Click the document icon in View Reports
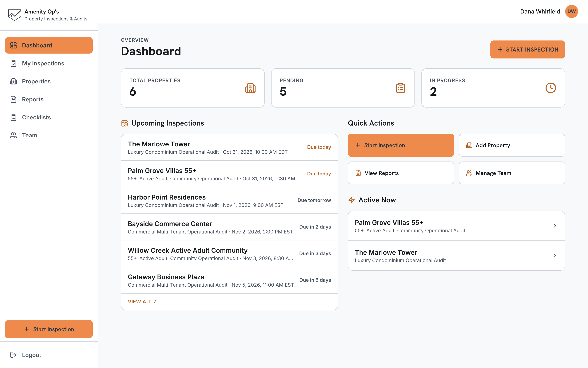 pyautogui.click(x=358, y=173)
